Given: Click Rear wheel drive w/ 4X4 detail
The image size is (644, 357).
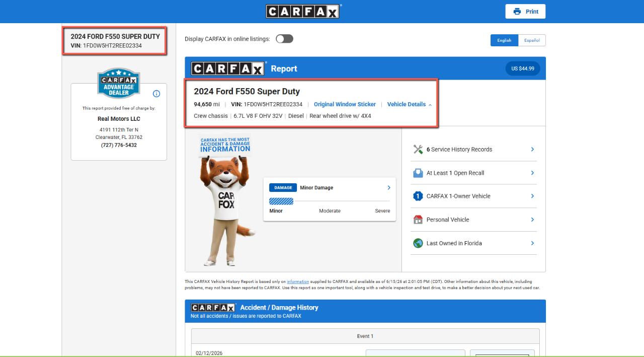Looking at the screenshot, I should pyautogui.click(x=341, y=116).
